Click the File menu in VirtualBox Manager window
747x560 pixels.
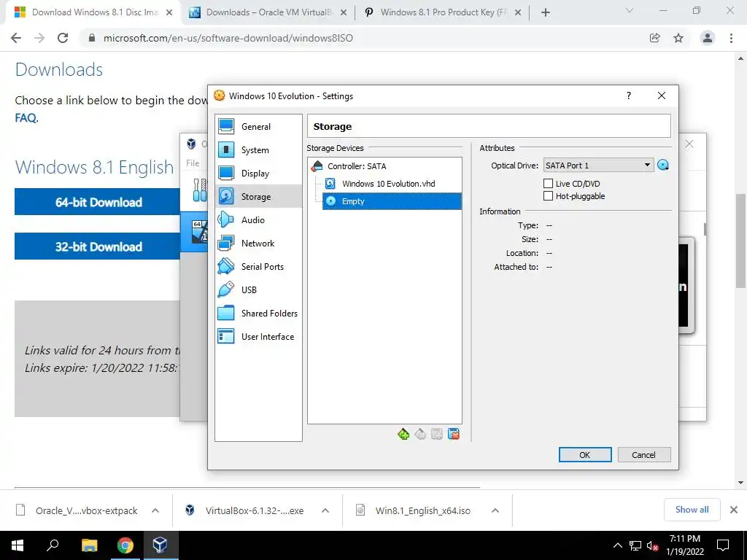193,163
